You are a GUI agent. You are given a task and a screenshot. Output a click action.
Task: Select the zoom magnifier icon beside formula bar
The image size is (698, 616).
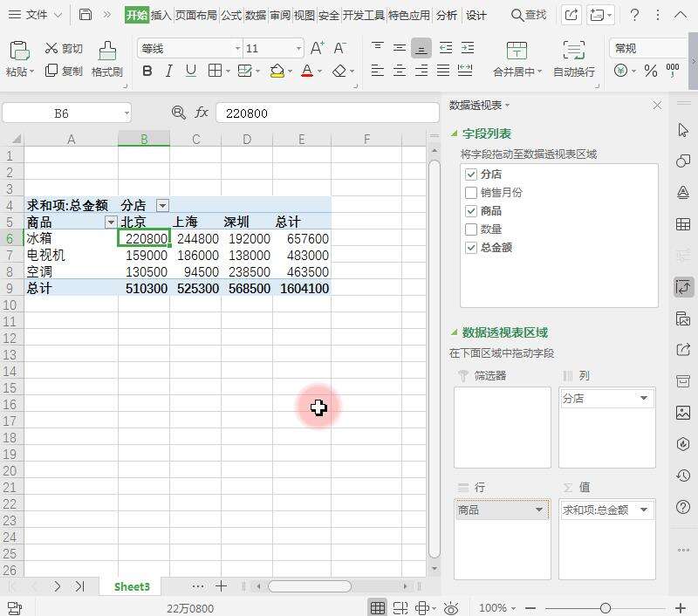click(x=177, y=113)
